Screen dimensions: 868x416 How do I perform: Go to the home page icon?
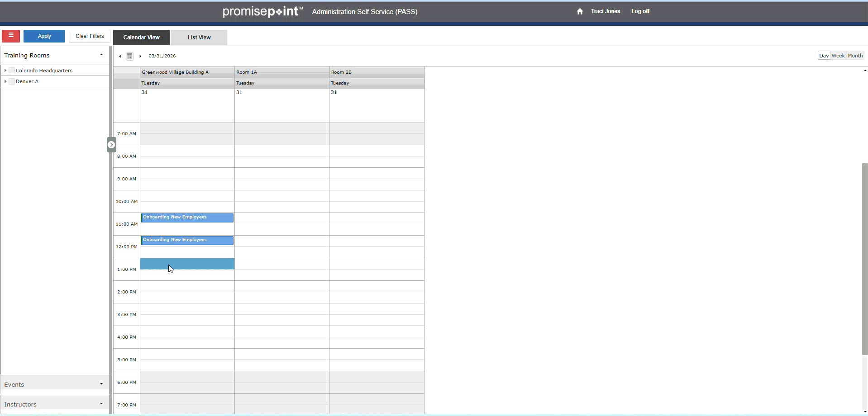(x=580, y=11)
